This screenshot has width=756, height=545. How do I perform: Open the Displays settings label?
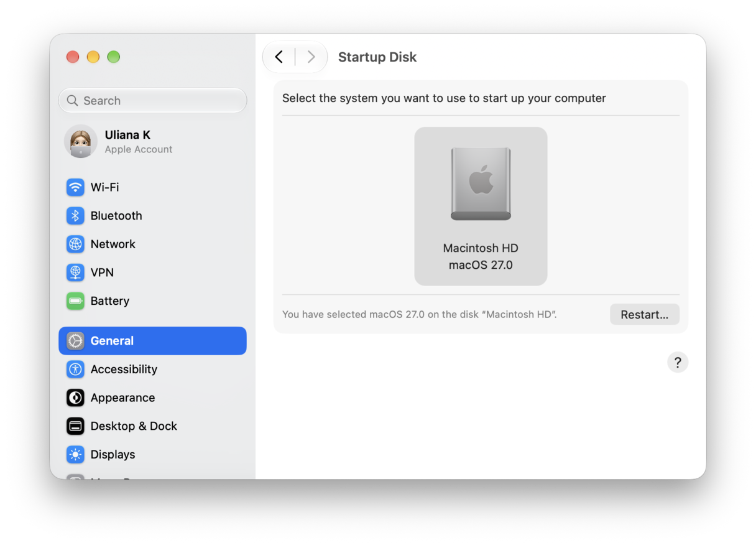click(x=113, y=455)
